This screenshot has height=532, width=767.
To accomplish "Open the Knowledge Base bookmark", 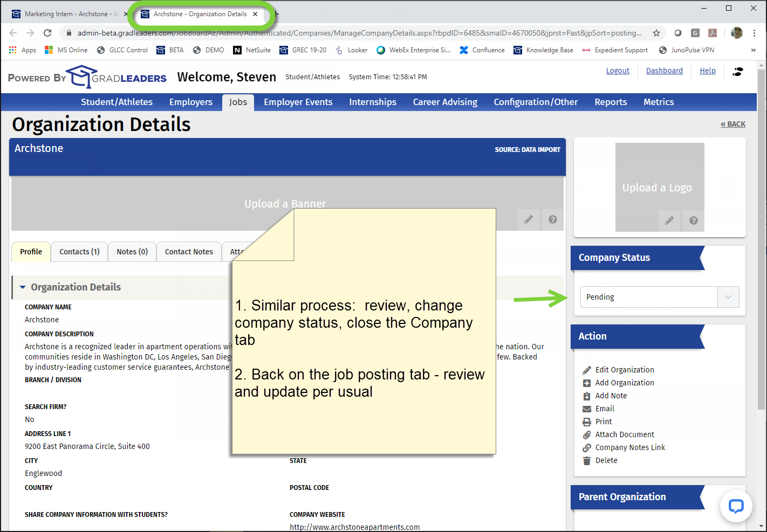I will point(544,50).
